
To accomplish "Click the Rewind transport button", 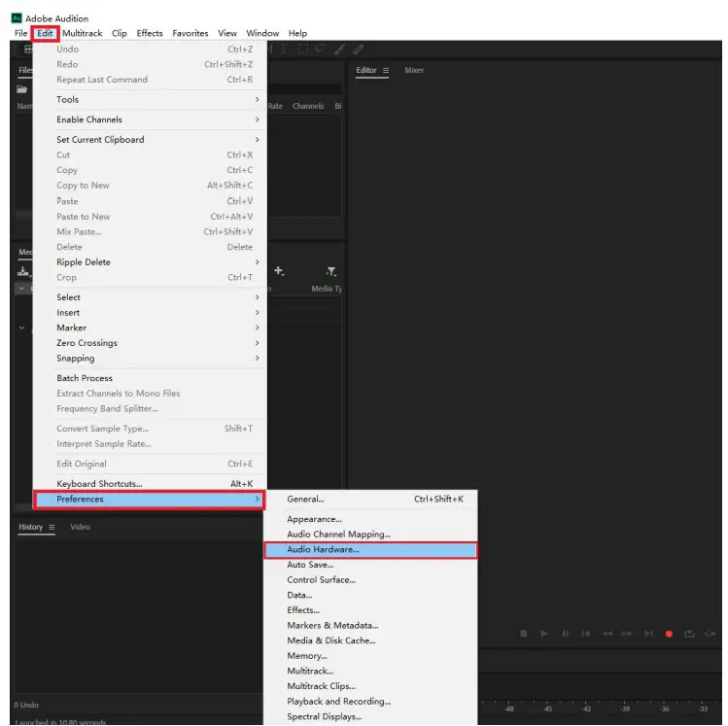I will coord(607,634).
